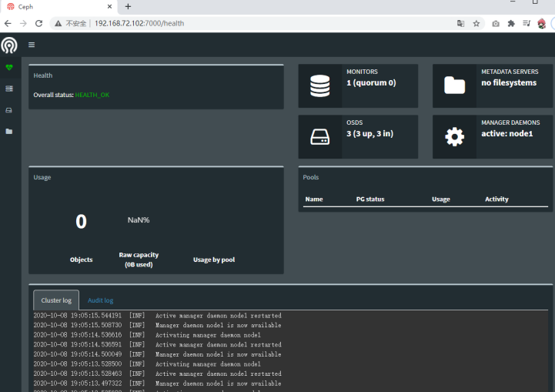Click the browser reload button
Viewport: 555px width, 392px height.
point(39,23)
